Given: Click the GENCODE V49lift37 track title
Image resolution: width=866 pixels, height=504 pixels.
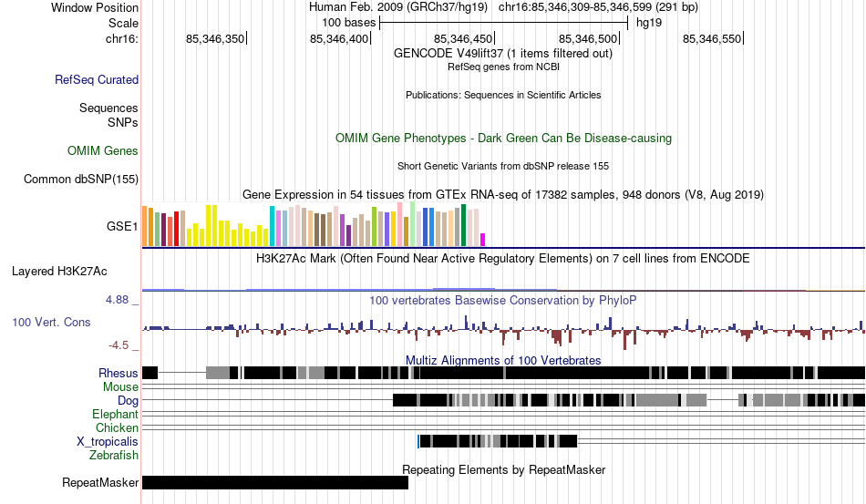Looking at the screenshot, I should (x=503, y=54).
